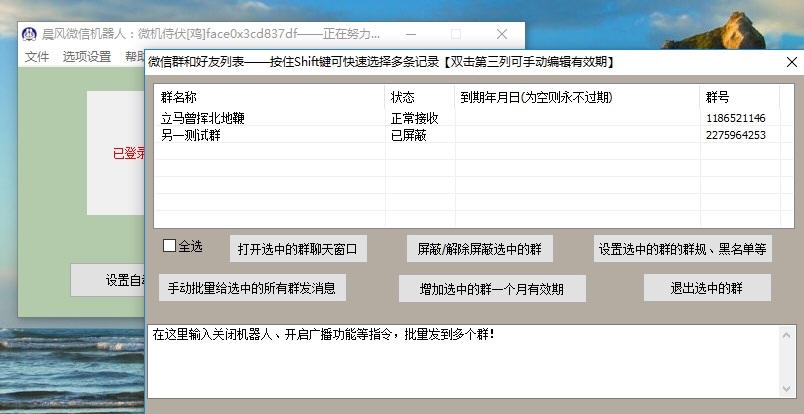Click the text box scrollbar up arrow
This screenshot has height=414, width=804.
pos(787,335)
